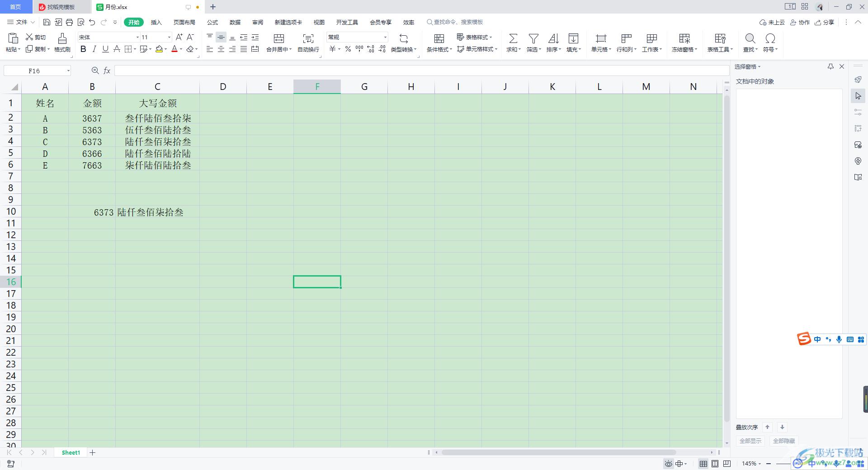Open the Page Layout (页面布局) tab

click(x=184, y=22)
